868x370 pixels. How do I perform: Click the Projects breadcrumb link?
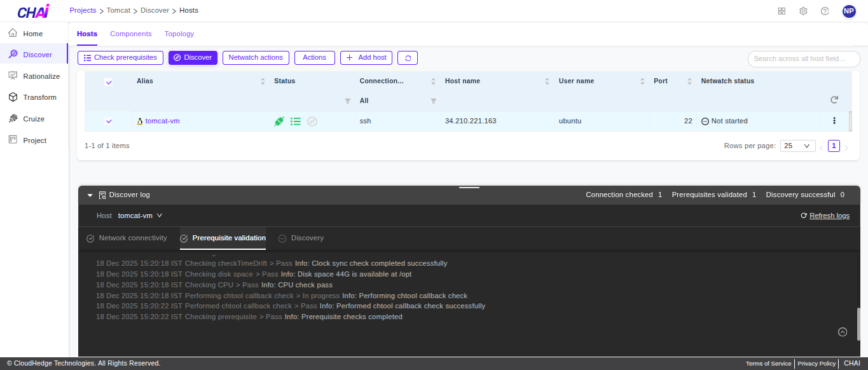[83, 10]
